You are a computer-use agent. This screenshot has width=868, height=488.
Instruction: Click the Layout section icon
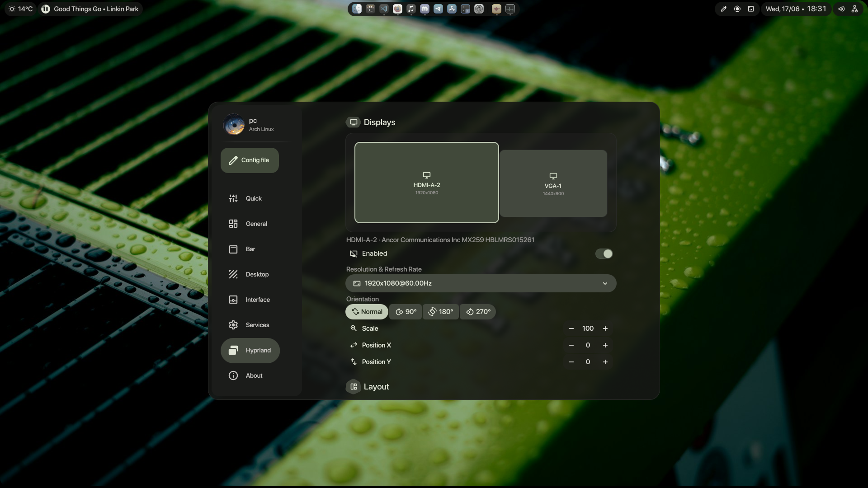click(354, 387)
